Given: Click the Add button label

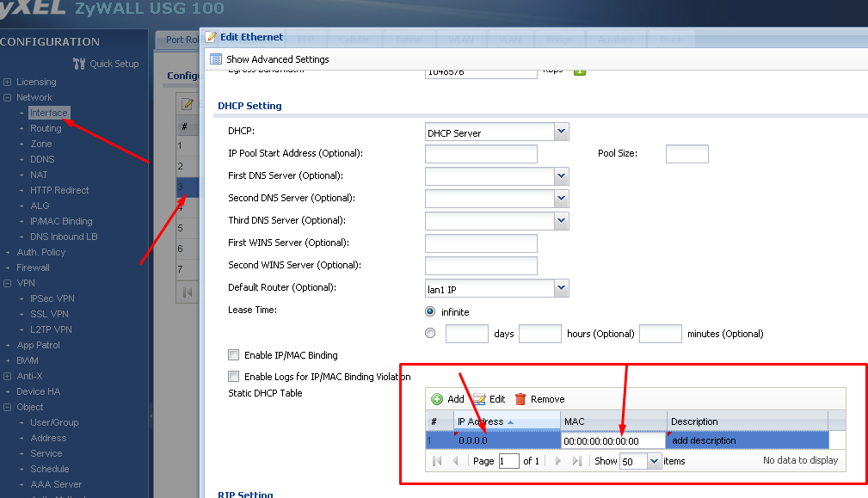Looking at the screenshot, I should (456, 399).
